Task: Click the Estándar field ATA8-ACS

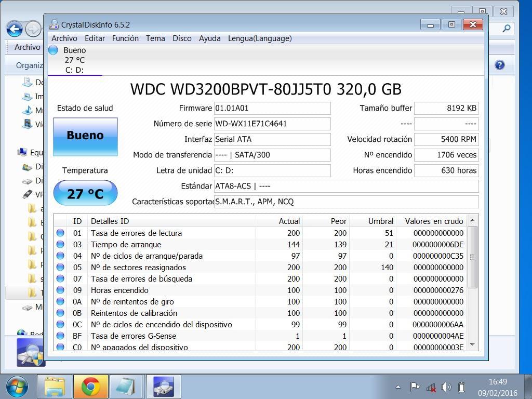Action: click(x=347, y=187)
